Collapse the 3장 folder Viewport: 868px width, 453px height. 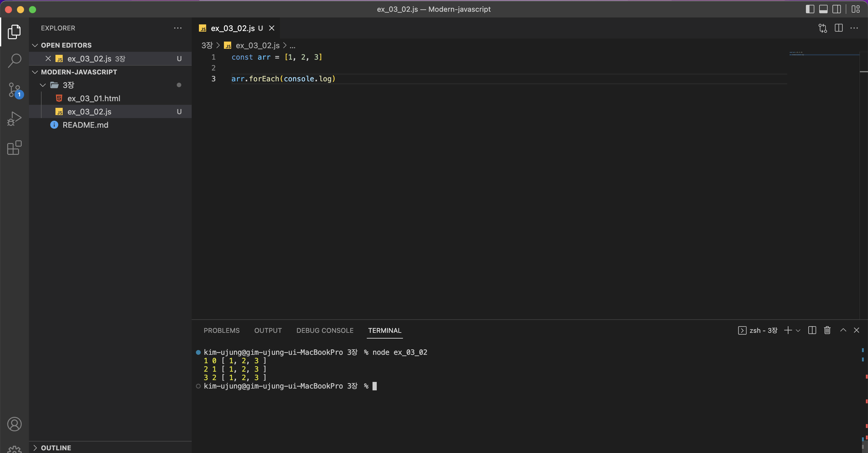[x=43, y=85]
